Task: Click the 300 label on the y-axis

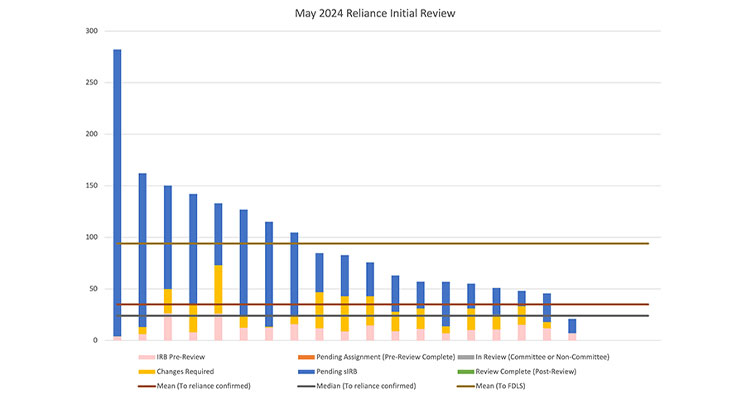Action: pos(91,31)
